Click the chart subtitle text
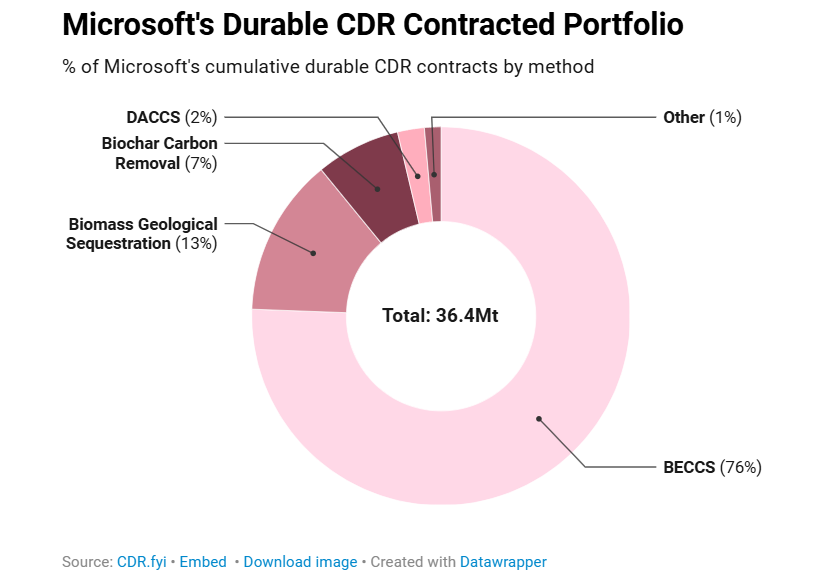The height and width of the screenshot is (588, 832). click(x=328, y=67)
